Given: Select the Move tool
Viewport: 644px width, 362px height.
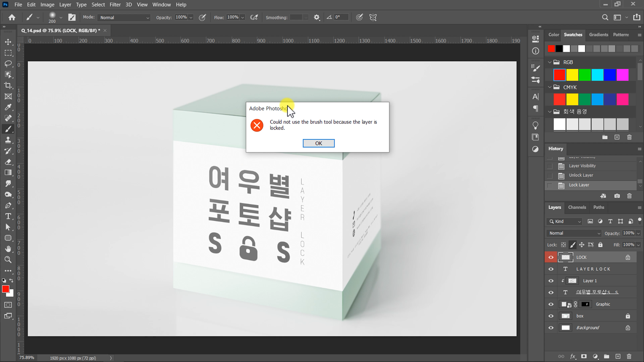Looking at the screenshot, I should (x=8, y=42).
